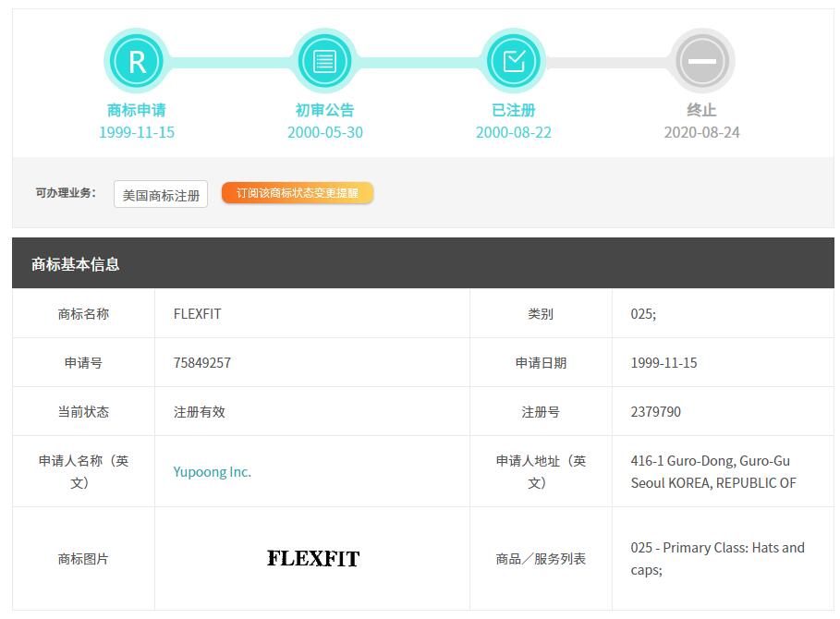Click the FLEXFIT trademark image
The image size is (840, 619).
pos(313,559)
